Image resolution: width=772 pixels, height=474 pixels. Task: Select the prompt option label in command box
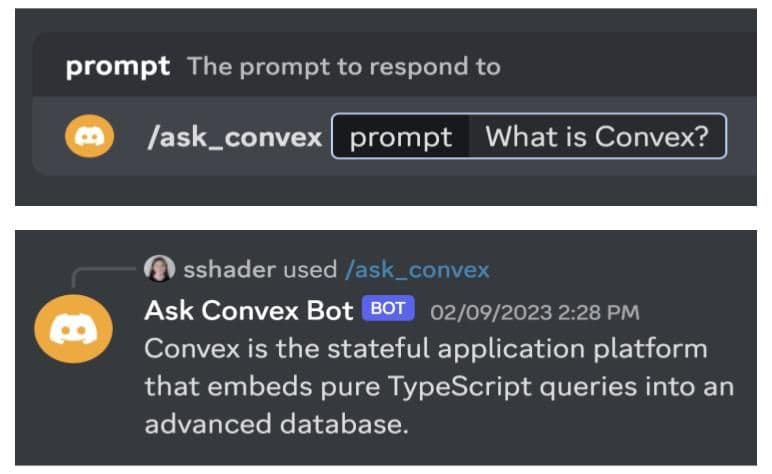point(400,137)
